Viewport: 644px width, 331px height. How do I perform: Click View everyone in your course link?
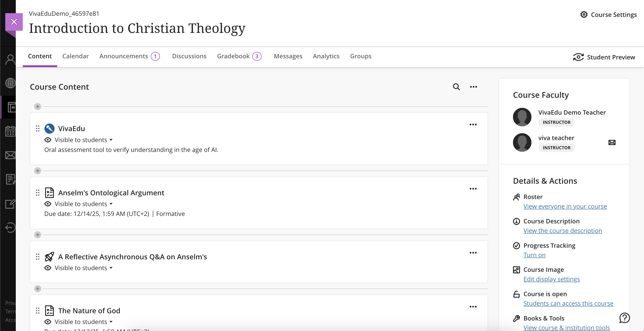pos(565,206)
